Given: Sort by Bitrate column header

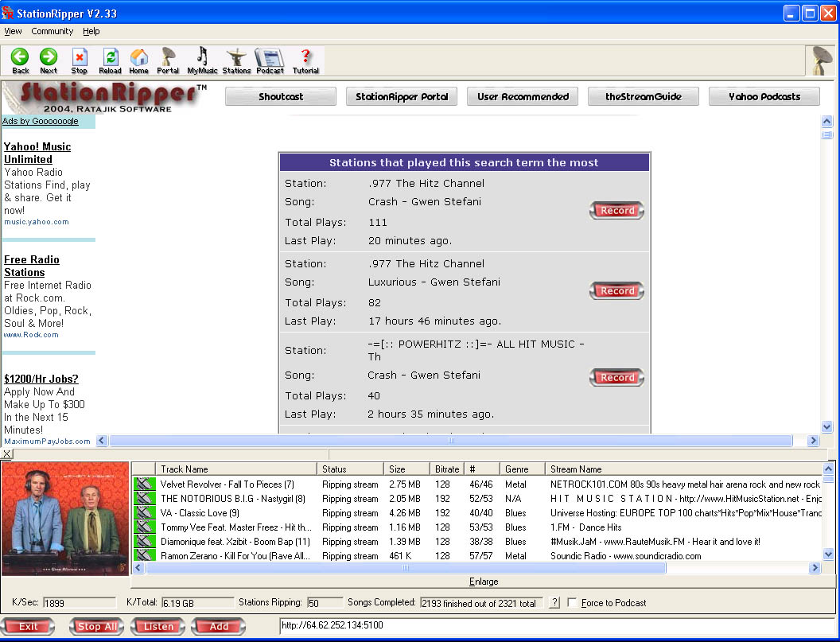Looking at the screenshot, I should [x=447, y=469].
